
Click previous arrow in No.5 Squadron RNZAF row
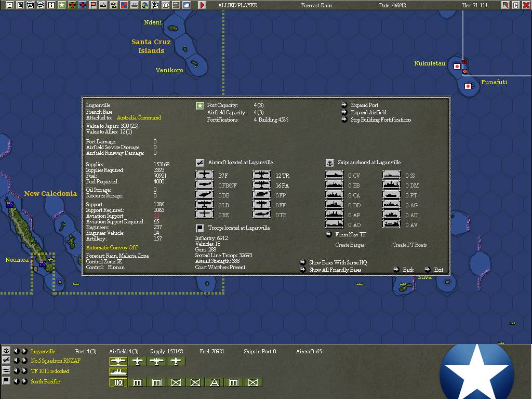16,361
